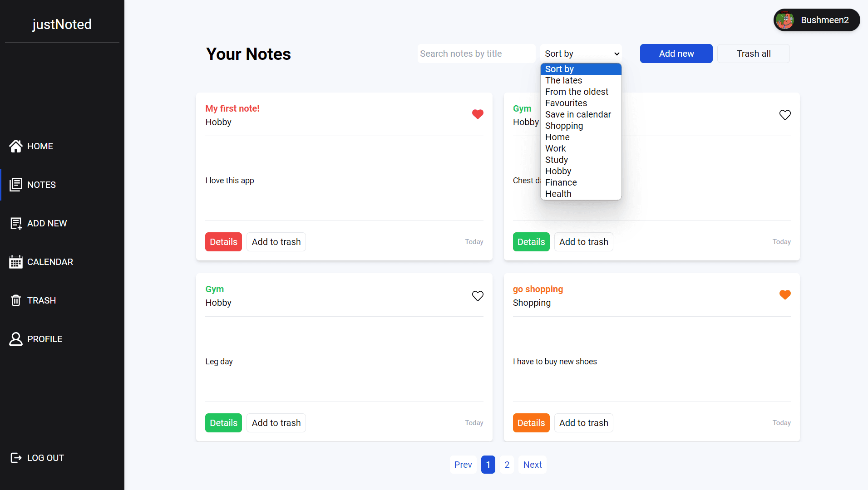The image size is (868, 490).
Task: Click the Profile person icon in sidebar
Action: pos(16,339)
